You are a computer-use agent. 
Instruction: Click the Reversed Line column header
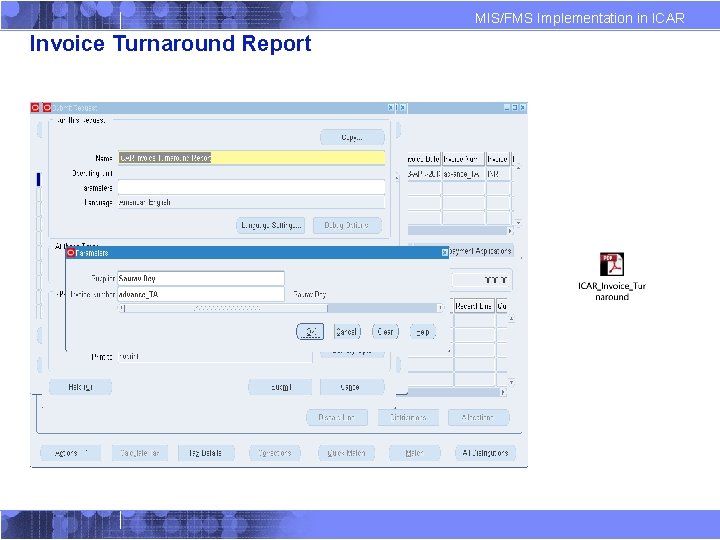click(x=474, y=306)
